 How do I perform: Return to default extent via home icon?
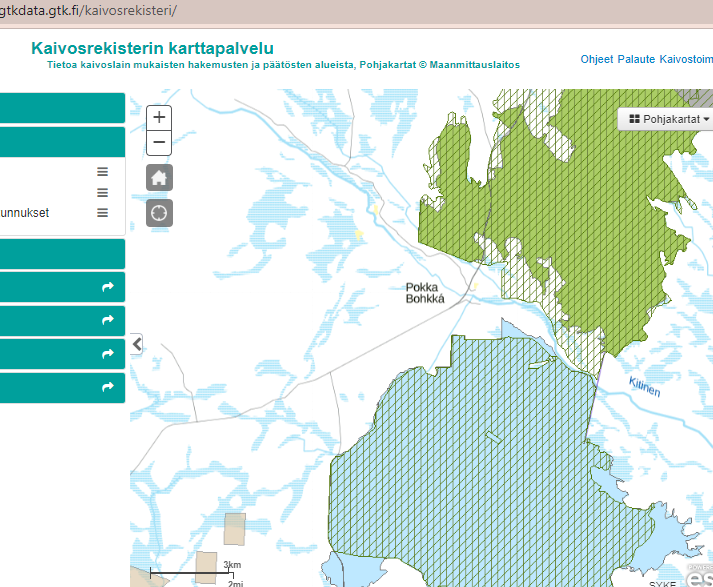pos(159,177)
